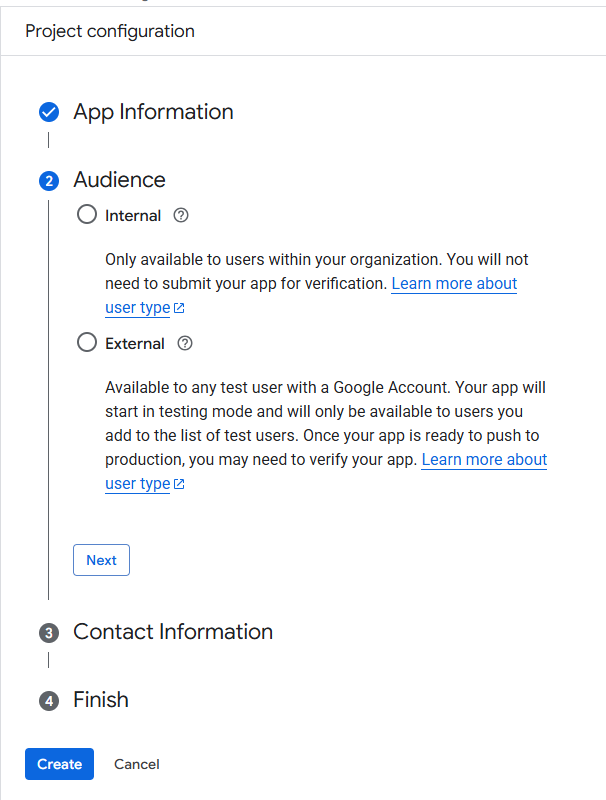Click the Audience step number 2 icon
The image size is (606, 800).
tap(49, 181)
